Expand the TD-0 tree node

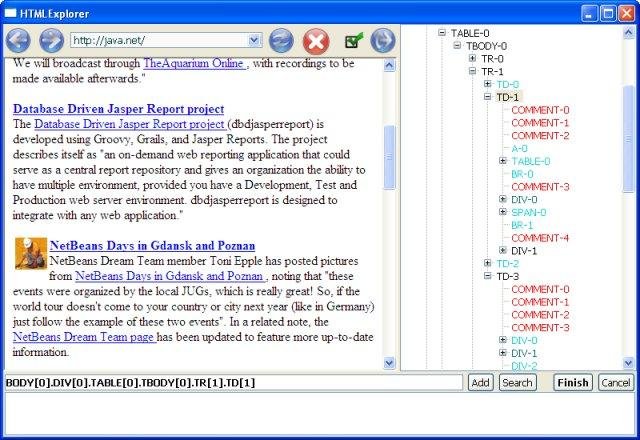tap(487, 84)
